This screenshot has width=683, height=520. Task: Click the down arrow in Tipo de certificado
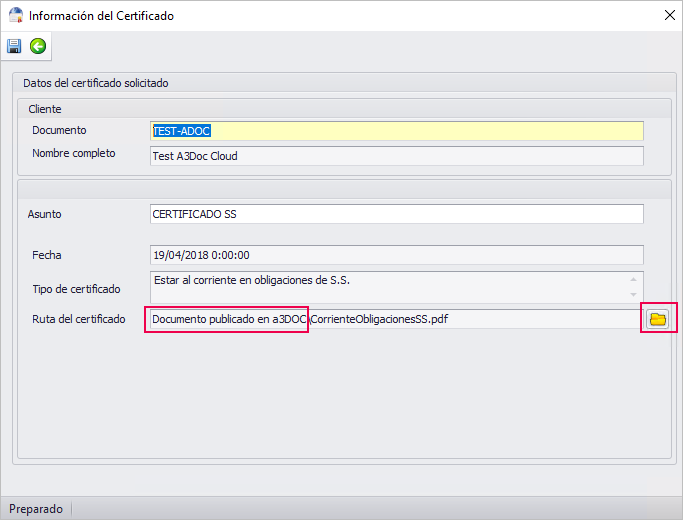pyautogui.click(x=633, y=295)
